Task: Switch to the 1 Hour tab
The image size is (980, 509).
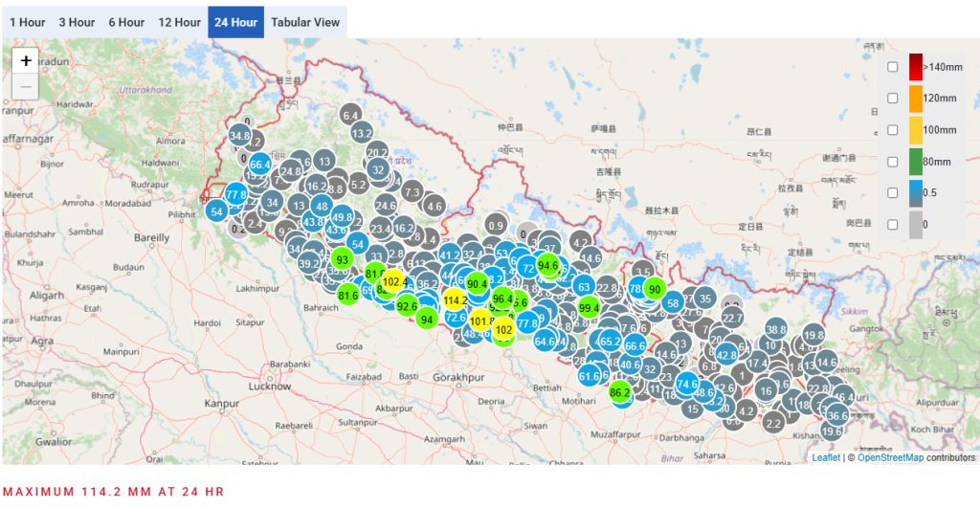Action: 27,22
